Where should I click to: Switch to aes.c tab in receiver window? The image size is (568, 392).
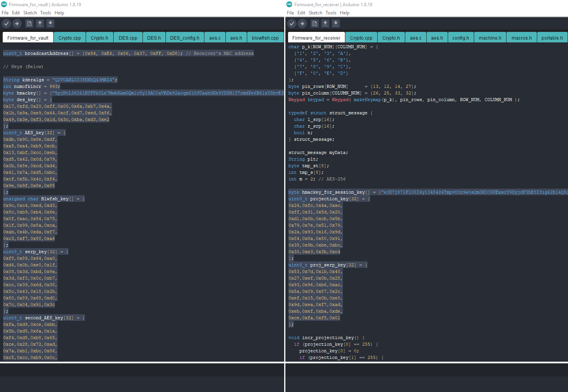coord(416,37)
